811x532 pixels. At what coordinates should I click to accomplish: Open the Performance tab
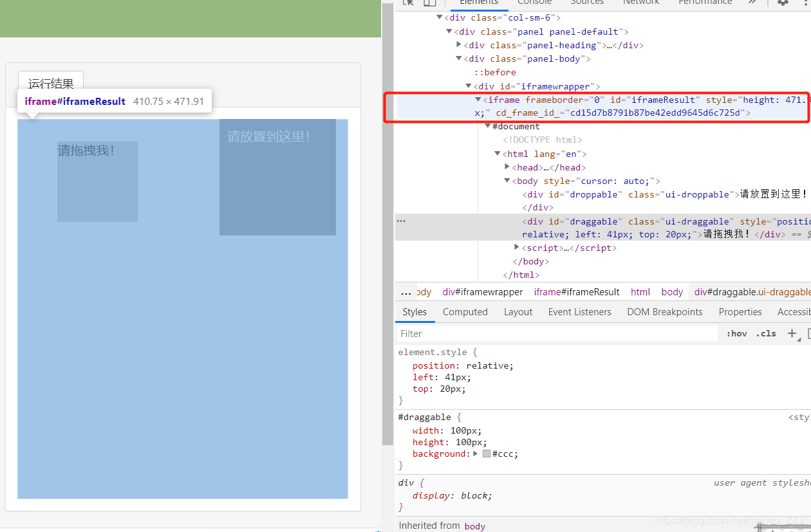[x=705, y=2]
